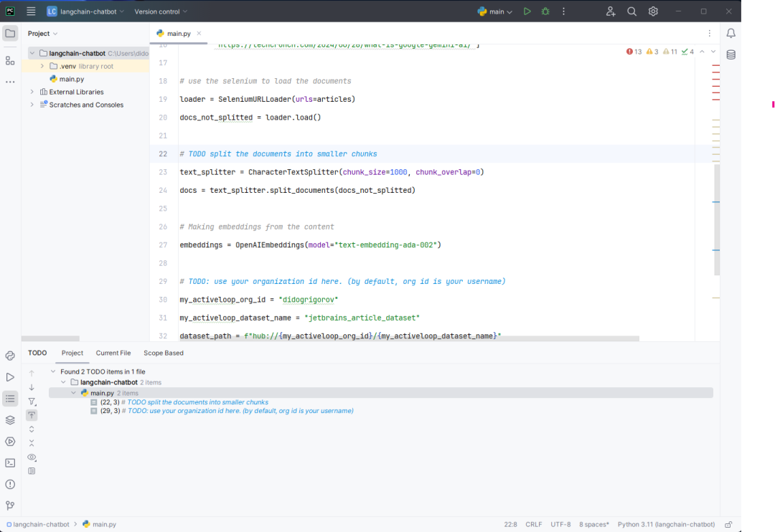Open Search Everywhere magnifier
Viewport: 775px width, 532px height.
coord(631,11)
